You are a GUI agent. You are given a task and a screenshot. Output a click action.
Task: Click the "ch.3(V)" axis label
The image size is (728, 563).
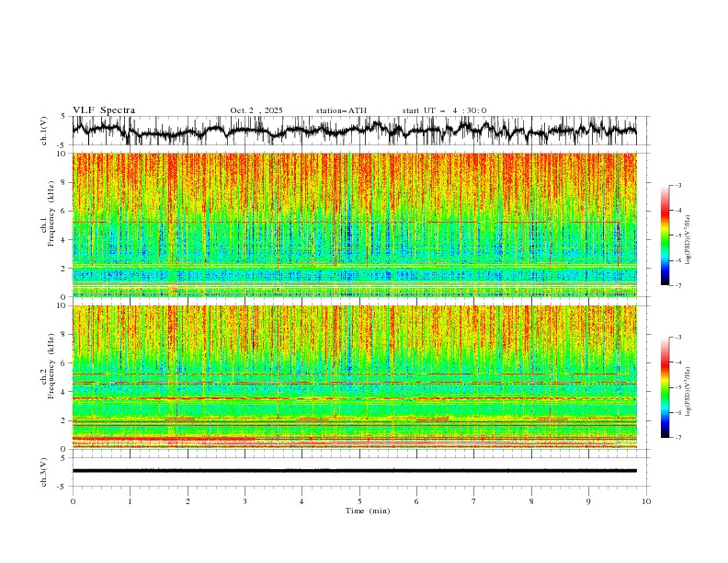point(44,472)
